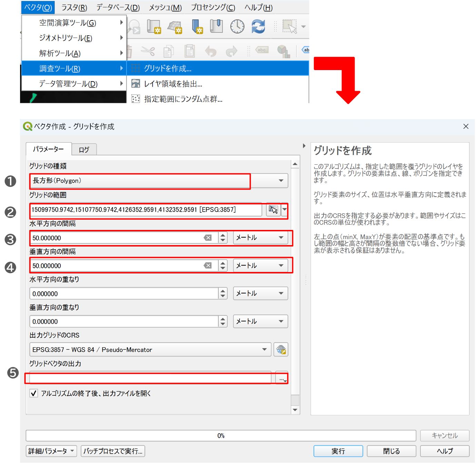Image resolution: width=476 pixels, height=464 pixels.
Task: Click the paste features clipboard icon
Action: point(189,51)
